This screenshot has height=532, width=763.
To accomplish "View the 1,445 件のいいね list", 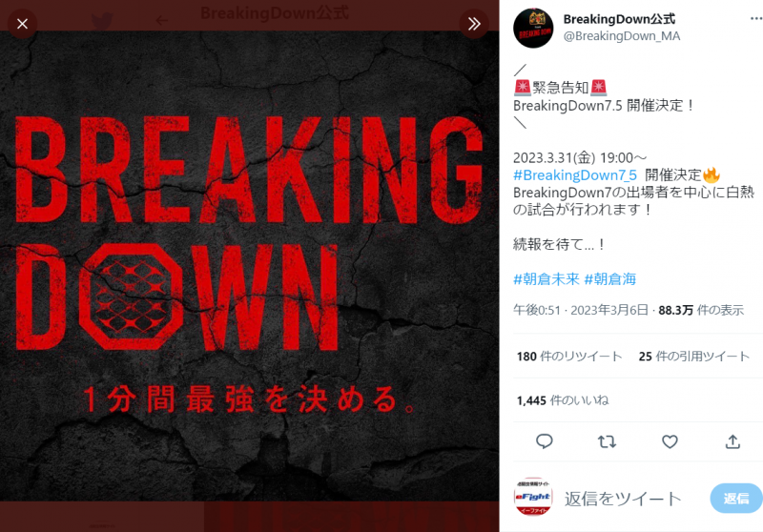I will [x=562, y=400].
